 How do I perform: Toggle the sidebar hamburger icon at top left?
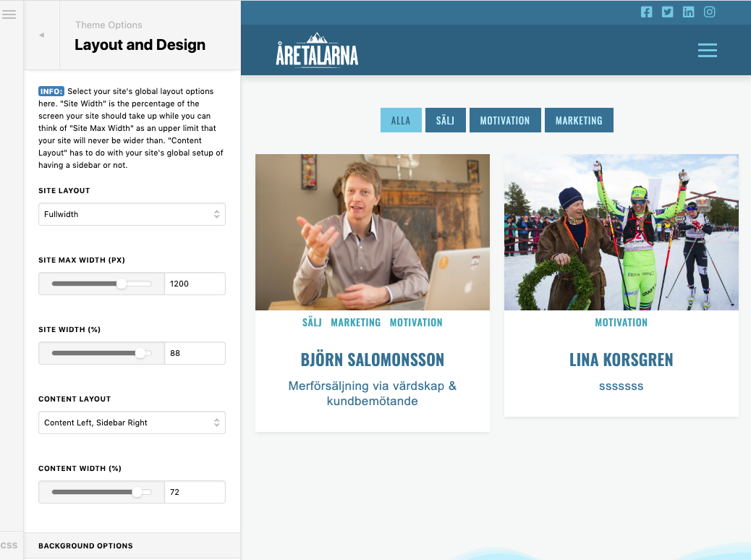(x=9, y=14)
